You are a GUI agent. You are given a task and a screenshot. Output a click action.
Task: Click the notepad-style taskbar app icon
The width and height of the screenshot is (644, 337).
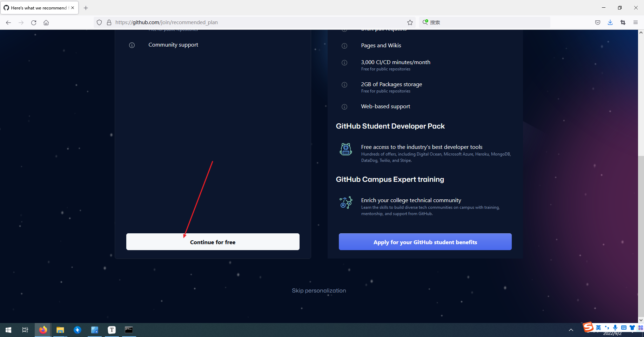[x=95, y=330]
